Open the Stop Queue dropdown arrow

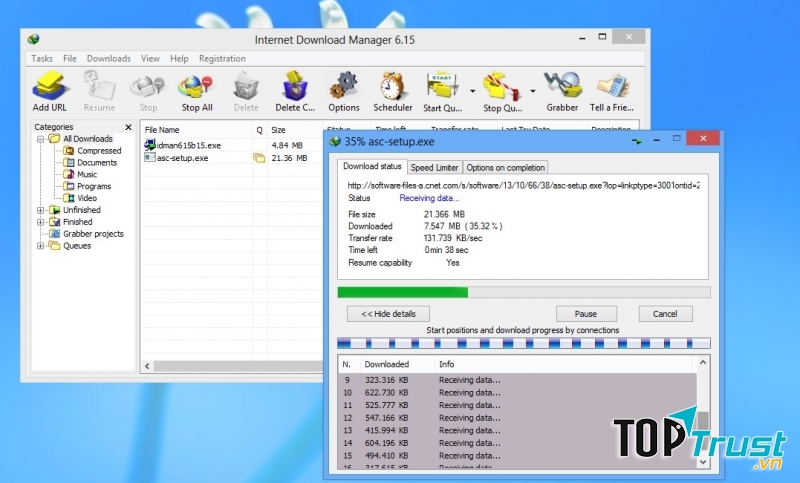pos(533,91)
